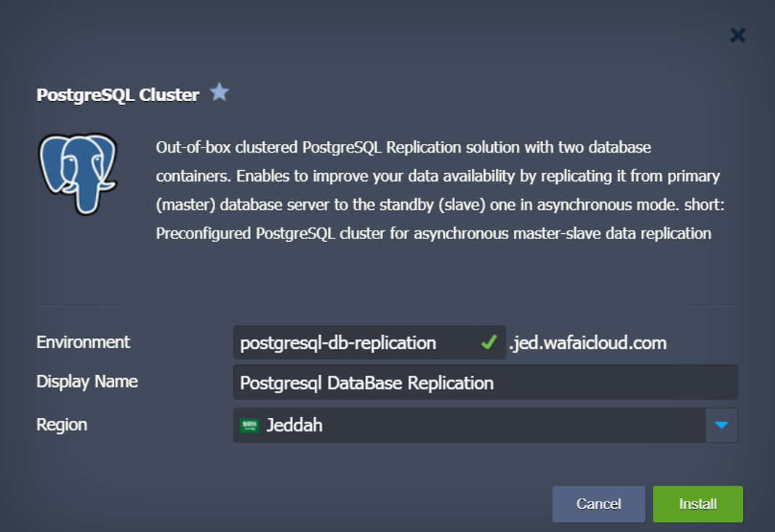Click the description line starting "(master) database server"
The image size is (775, 532).
pos(440,205)
